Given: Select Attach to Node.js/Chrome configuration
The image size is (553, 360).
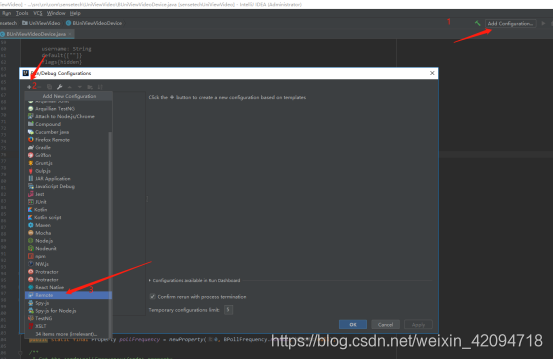Looking at the screenshot, I should 68,116.
